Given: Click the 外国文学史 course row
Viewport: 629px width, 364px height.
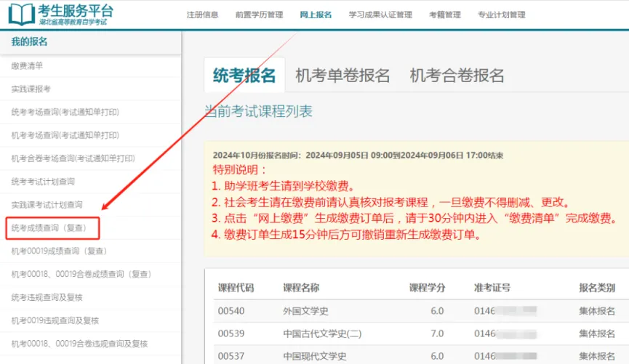Looking at the screenshot, I should coord(305,311).
